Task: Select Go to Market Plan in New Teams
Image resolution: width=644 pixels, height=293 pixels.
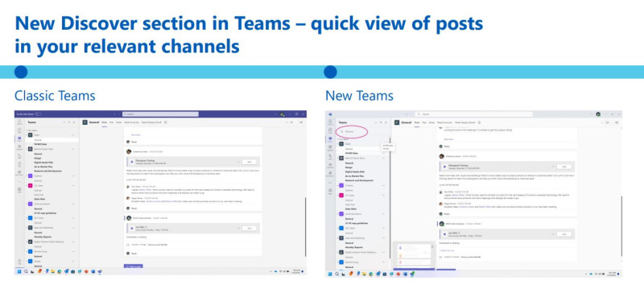Action: click(354, 176)
